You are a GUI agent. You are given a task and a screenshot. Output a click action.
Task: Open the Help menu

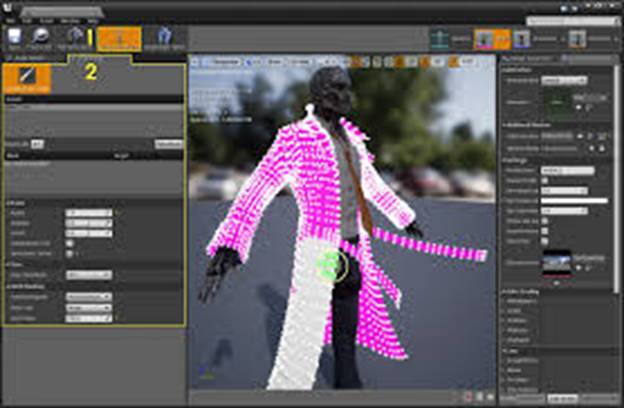tap(92, 21)
